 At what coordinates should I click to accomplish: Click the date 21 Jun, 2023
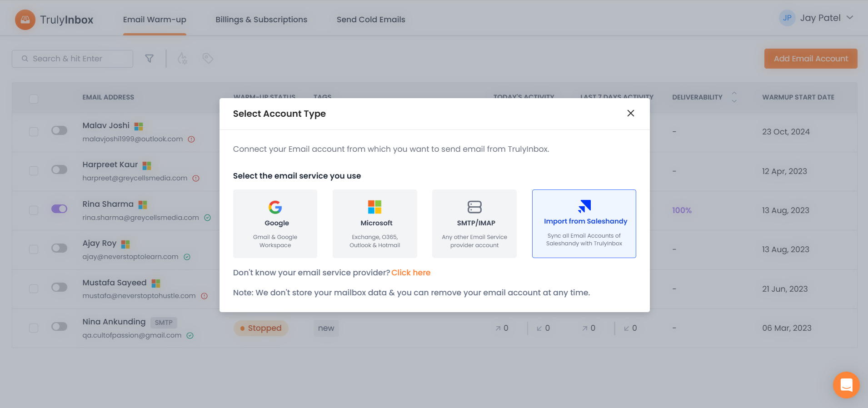[785, 289]
